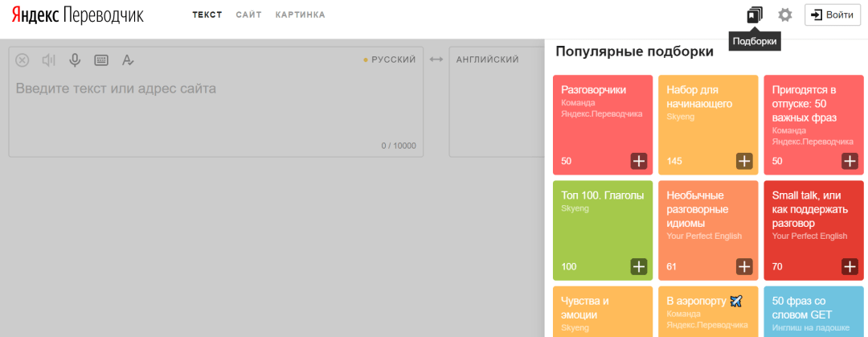Viewport: 868px width, 337px height.
Task: Click the 145 count on Набор card
Action: click(674, 162)
